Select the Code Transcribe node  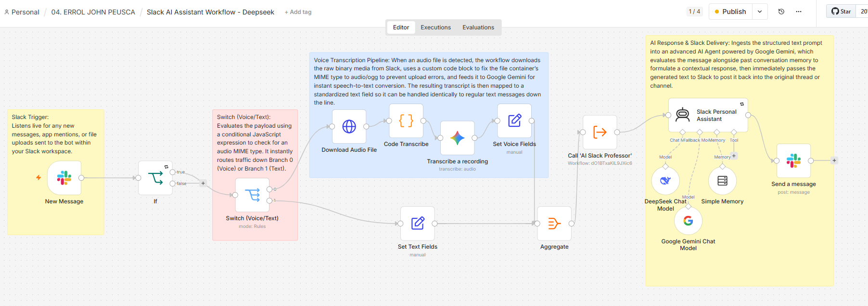[406, 121]
